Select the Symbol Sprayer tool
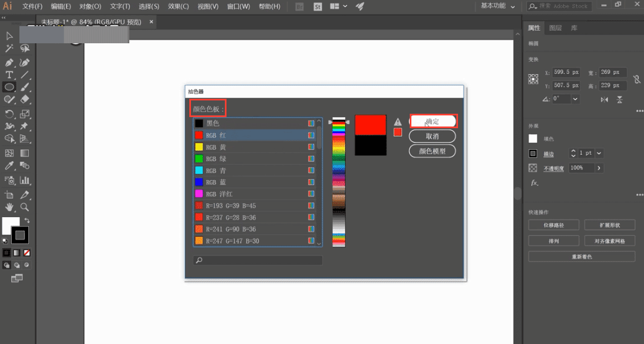This screenshot has width=644, height=344. [9, 180]
